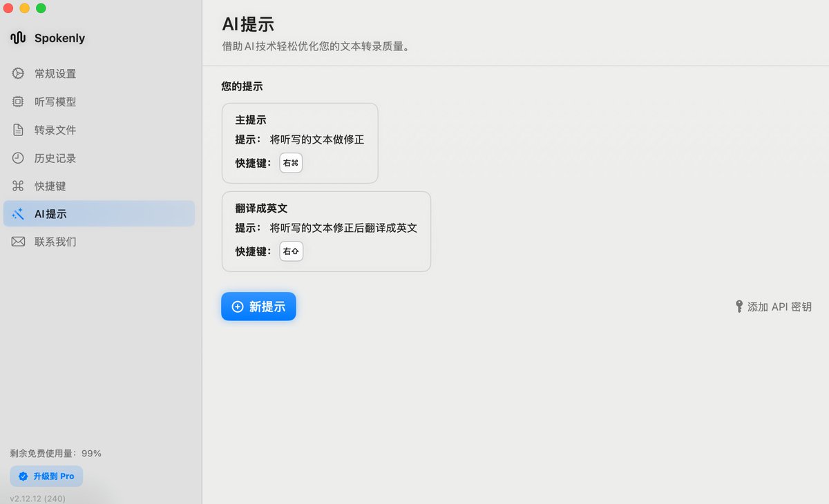Open the 主提示 prompt card
Viewport: 829px width, 504px height.
tap(300, 143)
